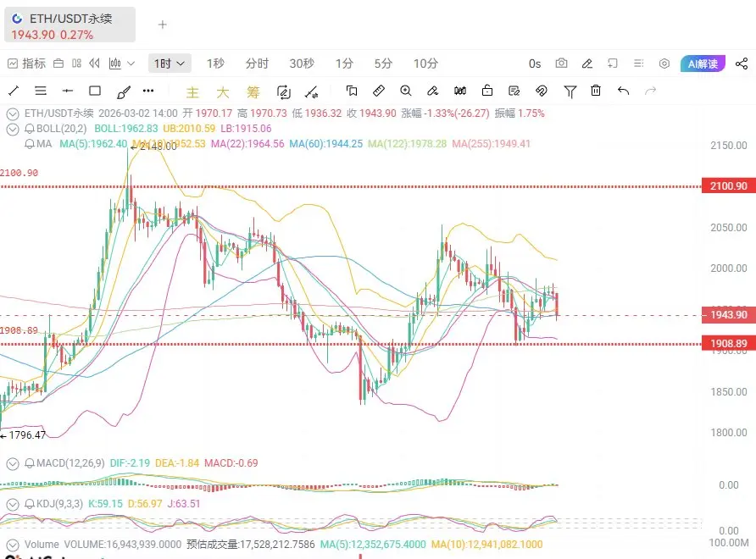Collapse the Volume indicator panel

point(13,545)
